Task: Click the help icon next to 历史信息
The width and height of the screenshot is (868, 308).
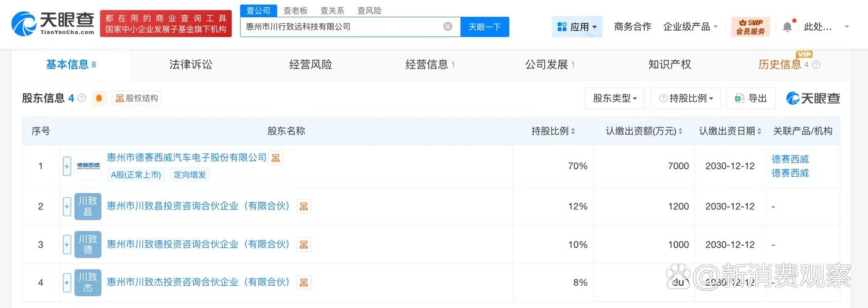Action: tap(816, 65)
